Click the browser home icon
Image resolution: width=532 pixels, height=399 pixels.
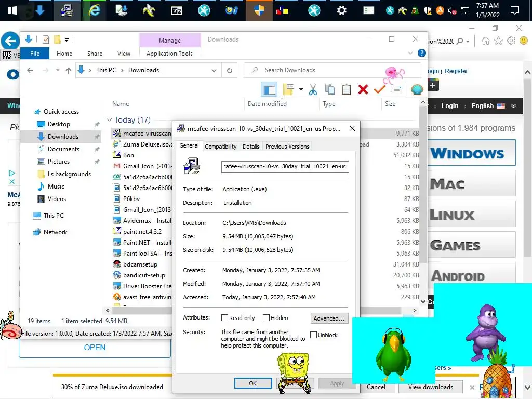486,41
